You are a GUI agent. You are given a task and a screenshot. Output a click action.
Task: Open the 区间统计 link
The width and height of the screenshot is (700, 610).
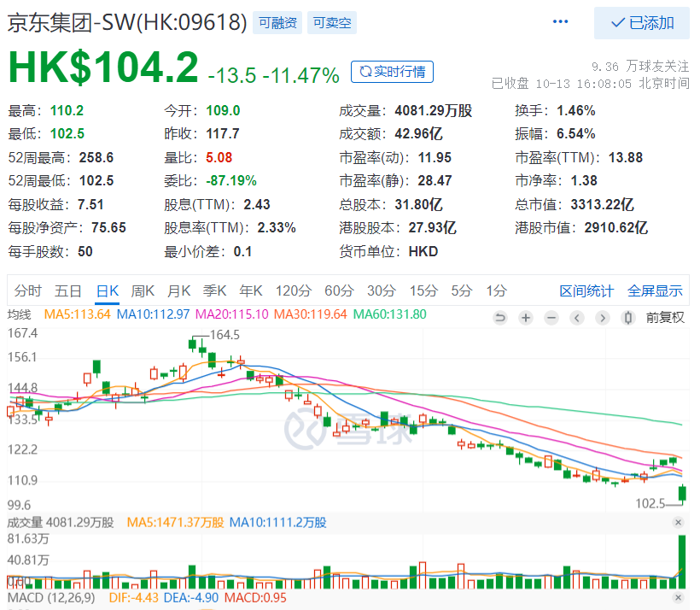pos(586,290)
